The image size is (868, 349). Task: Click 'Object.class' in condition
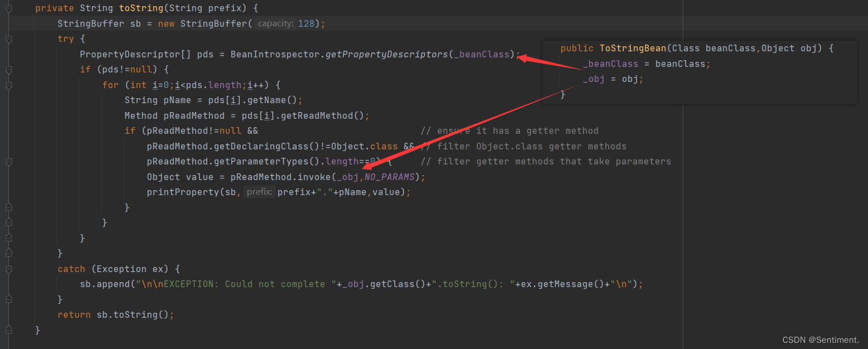tap(365, 146)
